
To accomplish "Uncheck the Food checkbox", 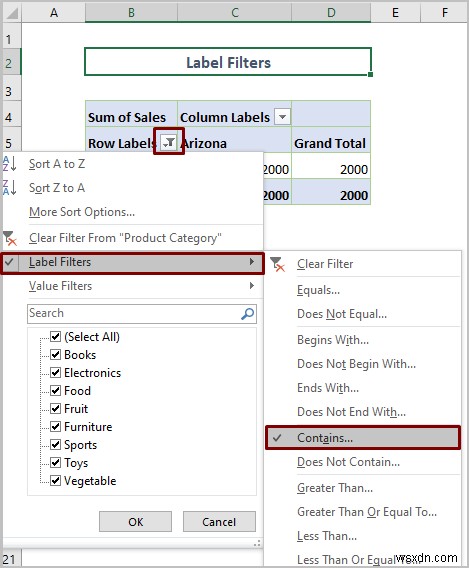I will tap(55, 390).
